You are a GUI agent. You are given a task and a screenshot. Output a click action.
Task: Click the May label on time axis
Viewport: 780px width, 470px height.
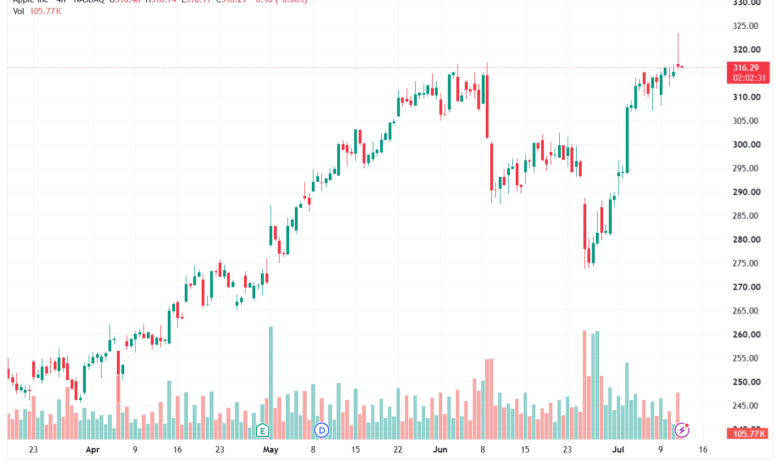[x=270, y=450]
